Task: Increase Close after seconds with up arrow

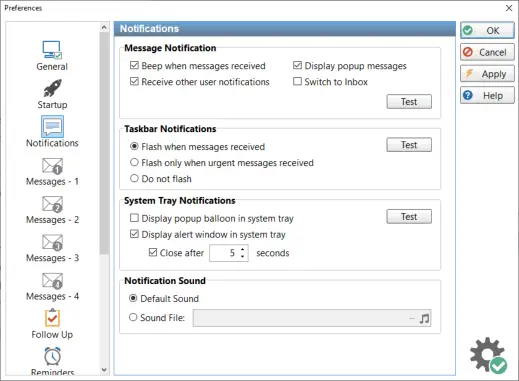Action: (243, 249)
